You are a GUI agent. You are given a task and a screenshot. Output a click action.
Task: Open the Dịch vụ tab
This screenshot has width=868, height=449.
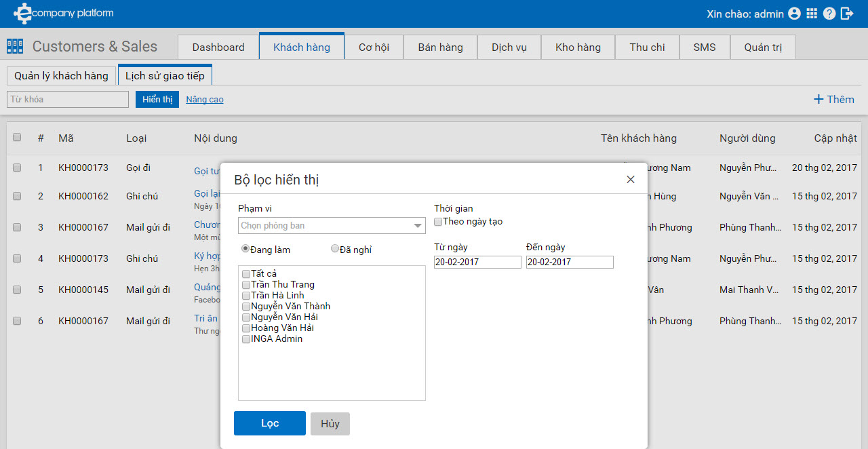coord(509,47)
